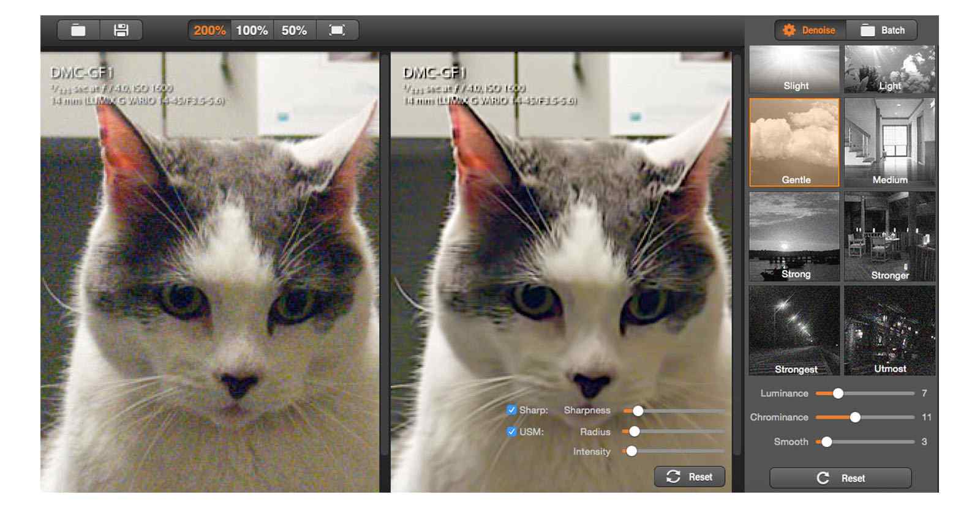
Task: Save image with floppy disk icon
Action: (x=121, y=30)
